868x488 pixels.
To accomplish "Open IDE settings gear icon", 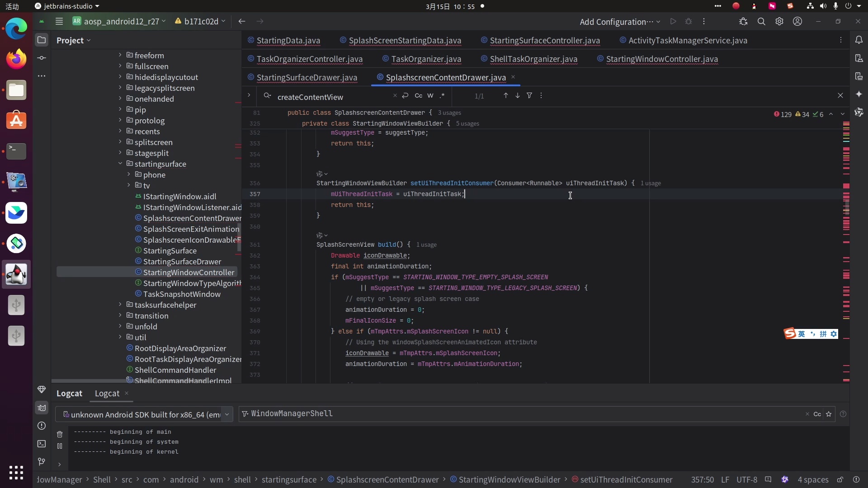I will pyautogui.click(x=779, y=22).
